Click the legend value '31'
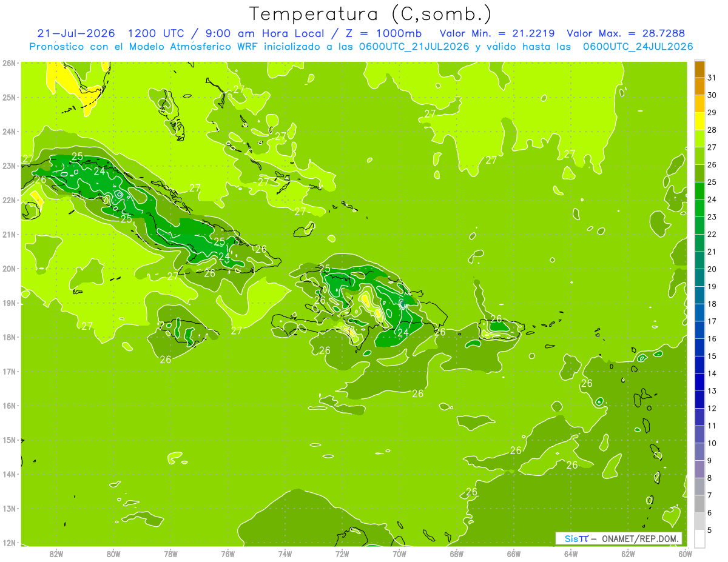728x562 pixels. [x=712, y=78]
